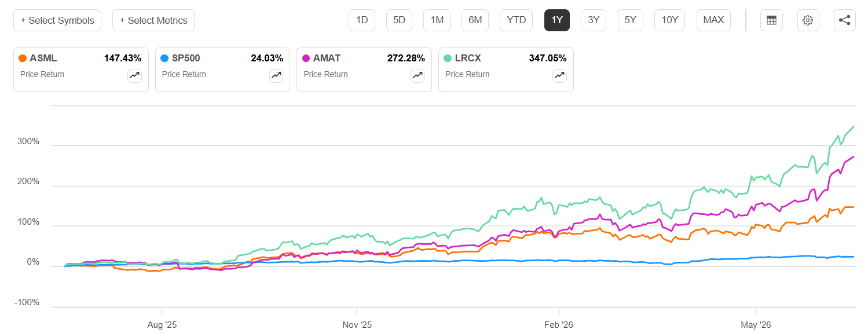Click the Nov '25 axis label
Viewport: 868px width, 333px height.
(357, 325)
